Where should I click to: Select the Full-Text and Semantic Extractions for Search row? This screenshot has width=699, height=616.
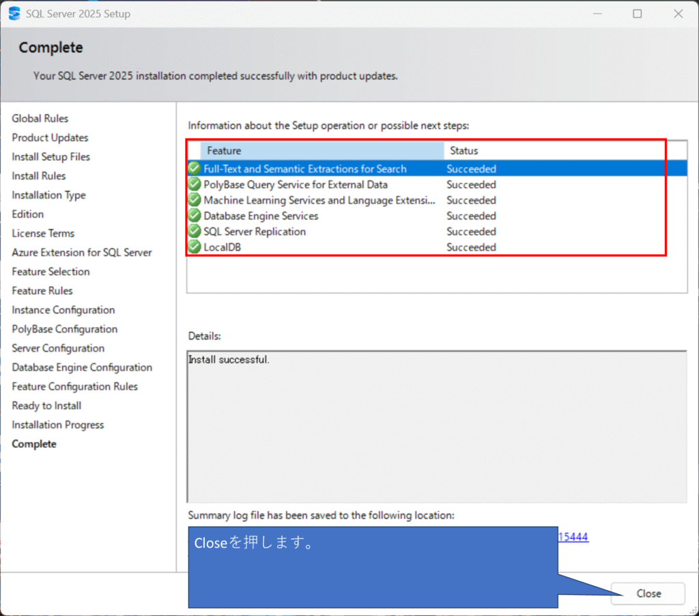pyautogui.click(x=437, y=169)
